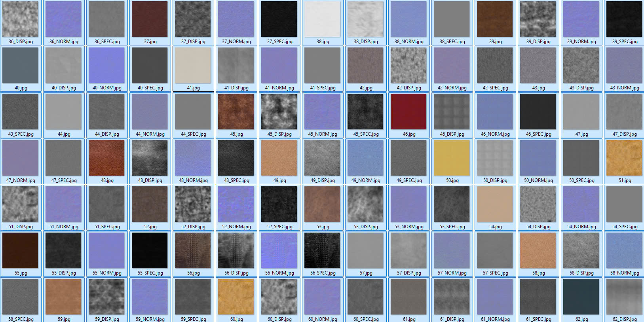The height and width of the screenshot is (322, 644).
Task: Select the 56_SPEC.jpg dark scale thumbnail
Action: point(323,250)
